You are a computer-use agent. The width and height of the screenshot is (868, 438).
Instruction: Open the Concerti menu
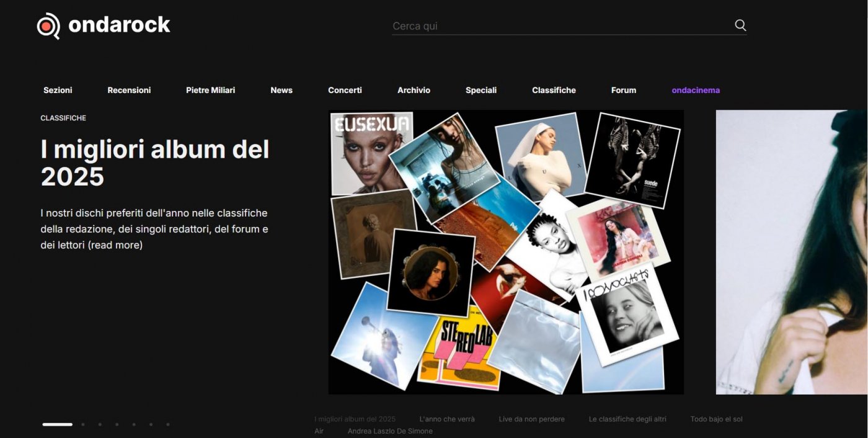point(345,90)
